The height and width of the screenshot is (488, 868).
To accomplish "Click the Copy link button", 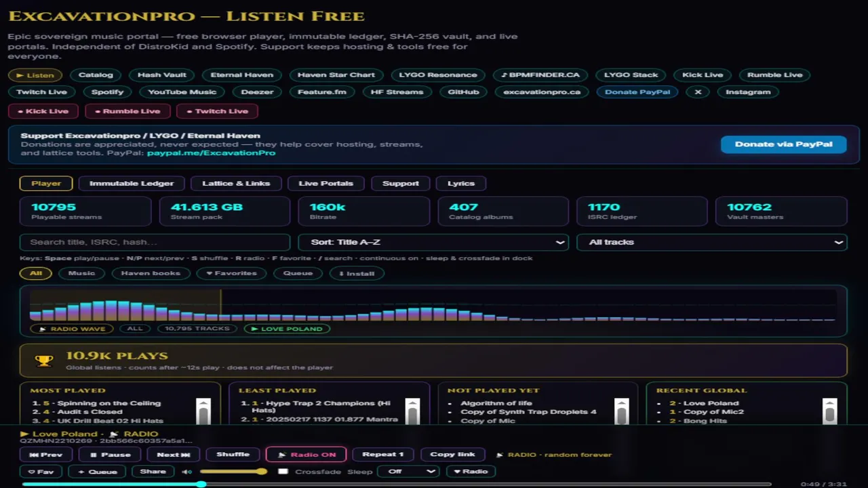I will coord(452,455).
